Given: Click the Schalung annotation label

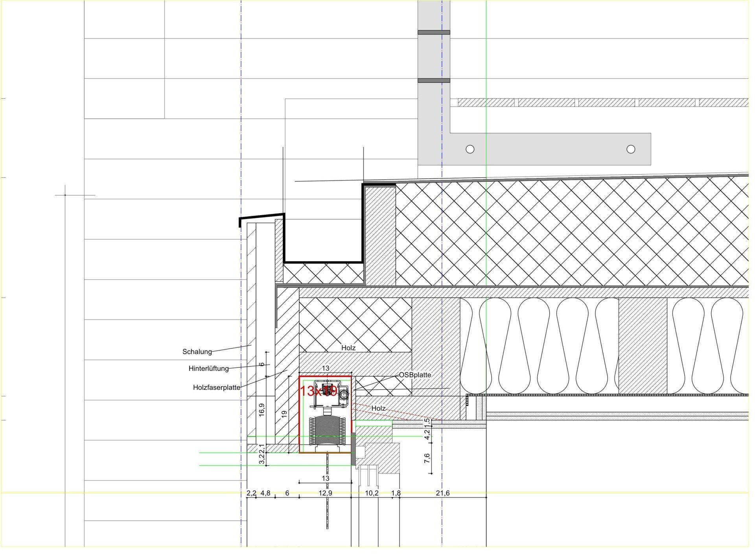Looking at the screenshot, I should click(197, 352).
